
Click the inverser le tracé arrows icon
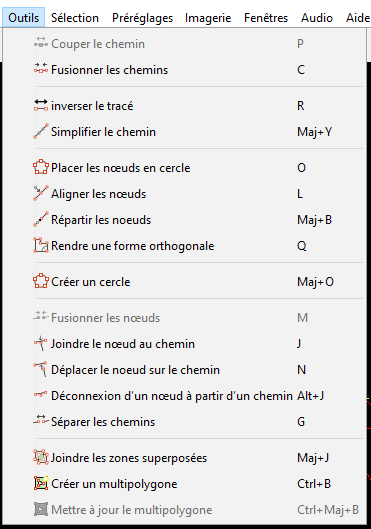pyautogui.click(x=41, y=105)
